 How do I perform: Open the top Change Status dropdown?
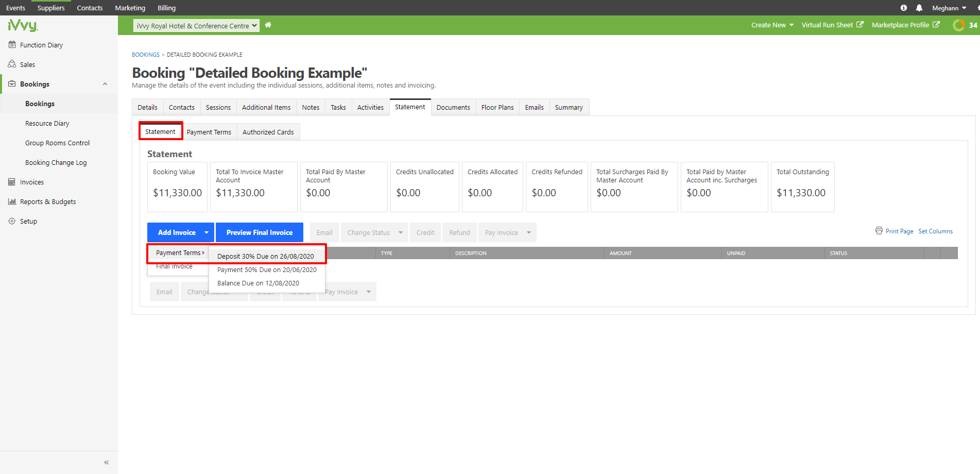click(374, 232)
